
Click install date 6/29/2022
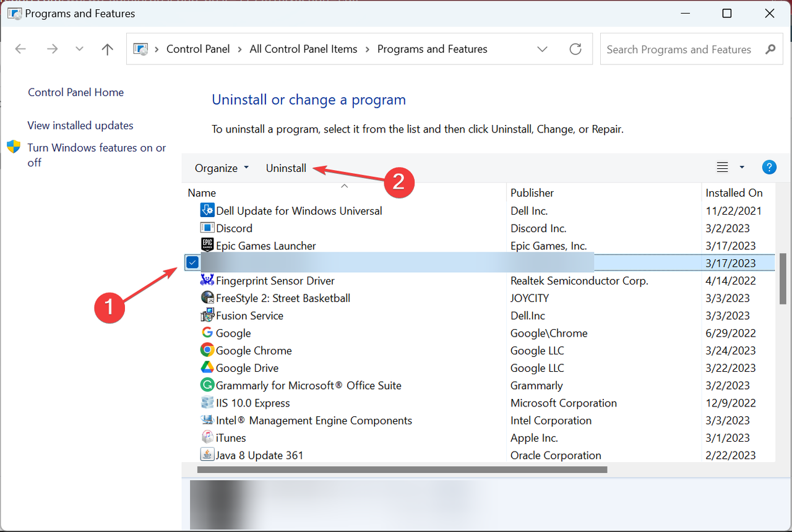pos(731,333)
